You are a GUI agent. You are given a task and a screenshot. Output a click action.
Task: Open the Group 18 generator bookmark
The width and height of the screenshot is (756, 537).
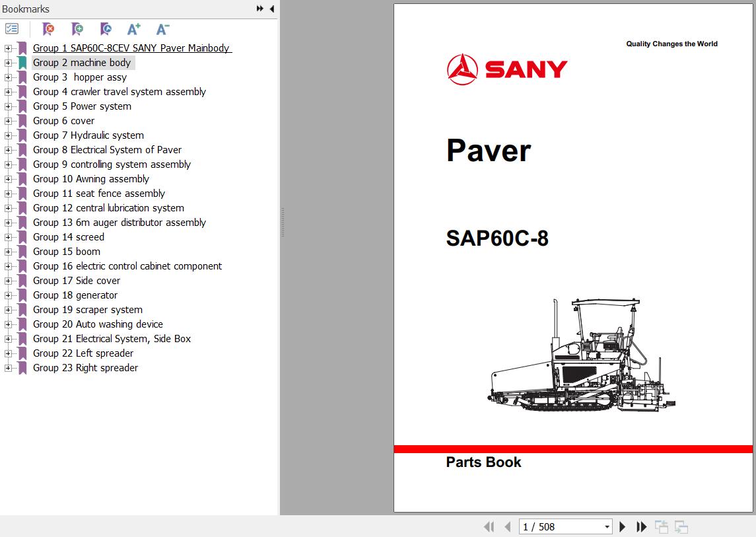pyautogui.click(x=75, y=295)
